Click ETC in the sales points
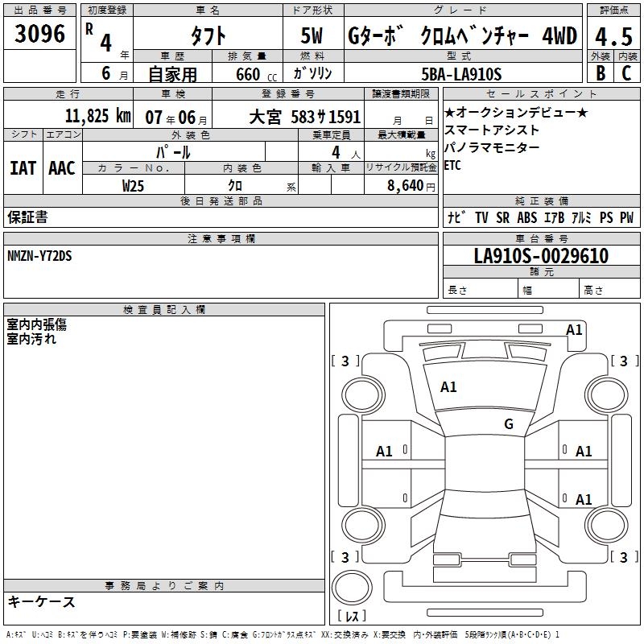Viewport: 644px width, 644px height. point(452,166)
